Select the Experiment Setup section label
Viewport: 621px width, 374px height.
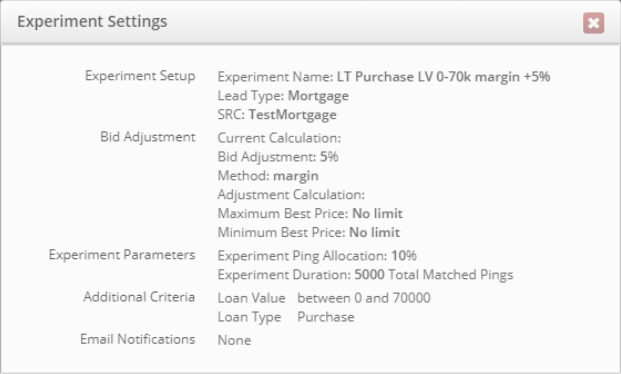140,76
